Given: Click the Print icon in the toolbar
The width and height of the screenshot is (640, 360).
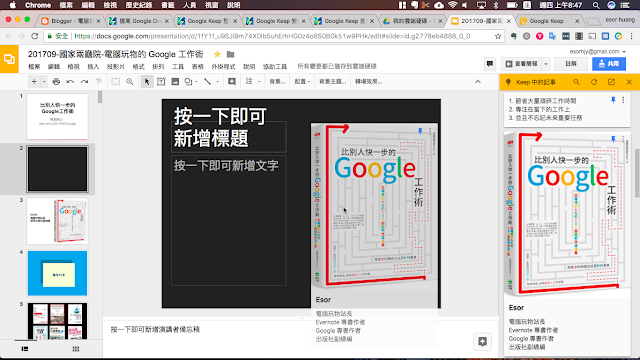Looking at the screenshot, I should (x=56, y=82).
